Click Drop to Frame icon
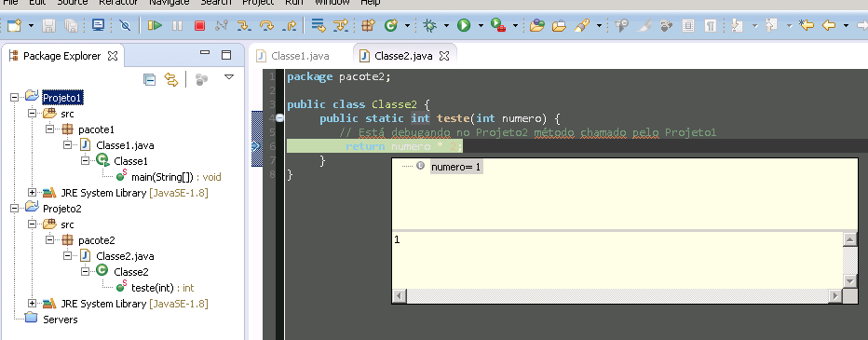The height and width of the screenshot is (340, 868). pyautogui.click(x=319, y=25)
